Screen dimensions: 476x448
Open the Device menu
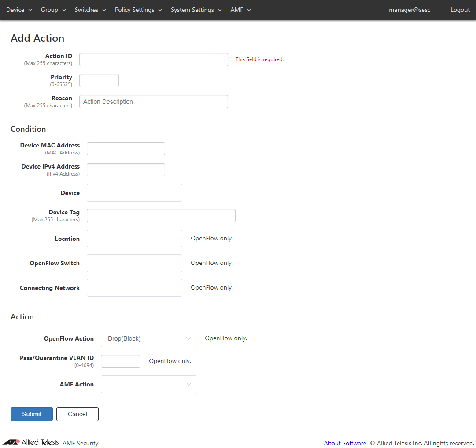click(x=19, y=10)
